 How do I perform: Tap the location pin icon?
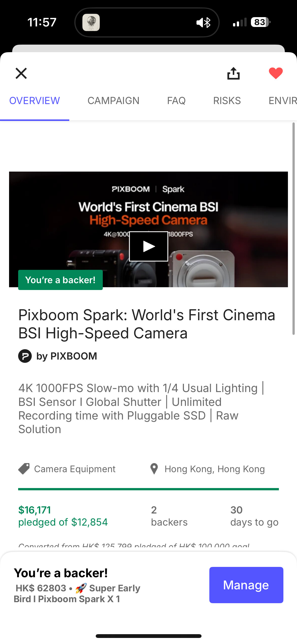154,469
